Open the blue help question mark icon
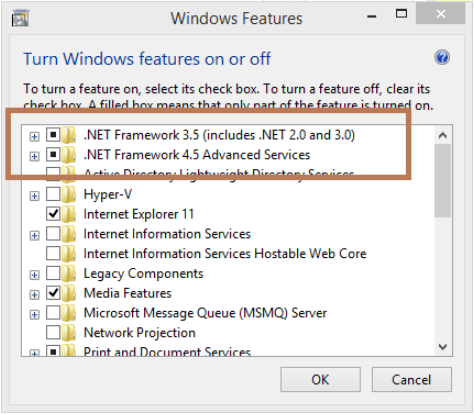Screen dimensions: 474x415 coord(442,58)
